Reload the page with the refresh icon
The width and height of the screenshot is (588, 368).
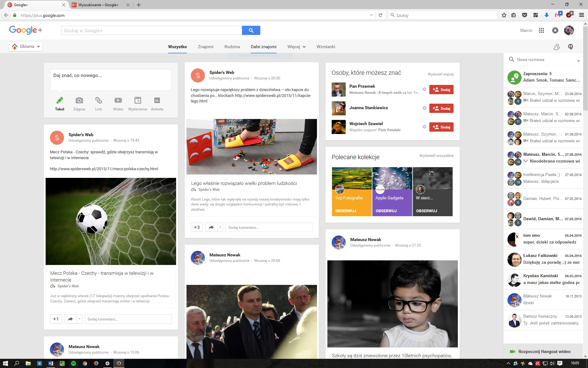pos(380,15)
